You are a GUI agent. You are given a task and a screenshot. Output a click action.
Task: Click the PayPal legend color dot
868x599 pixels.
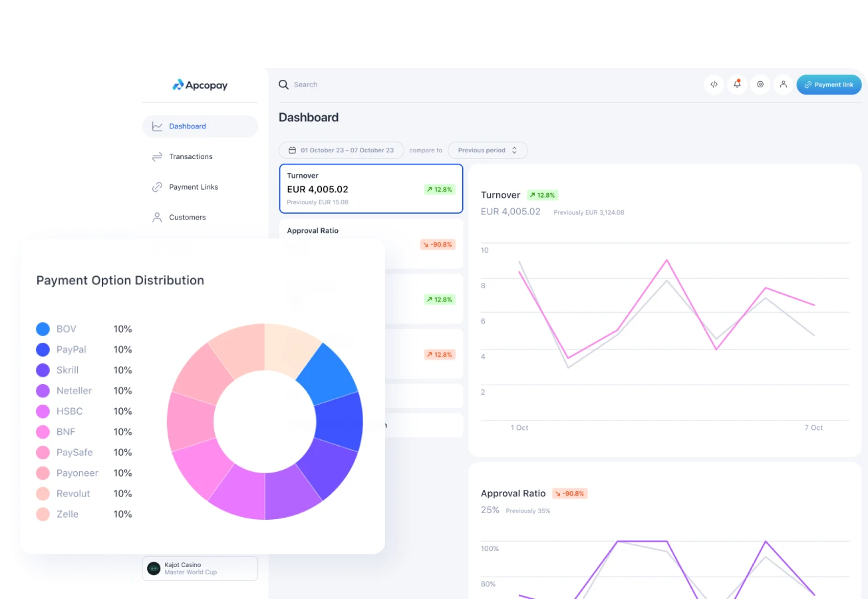coord(43,349)
